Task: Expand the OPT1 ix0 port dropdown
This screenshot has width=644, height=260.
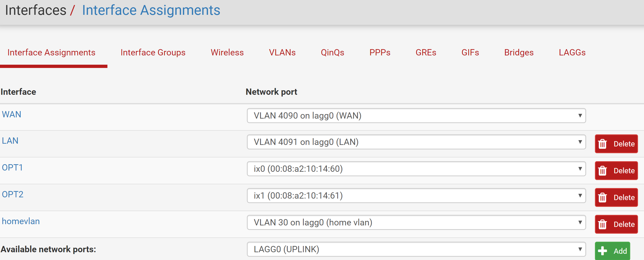Action: [416, 169]
